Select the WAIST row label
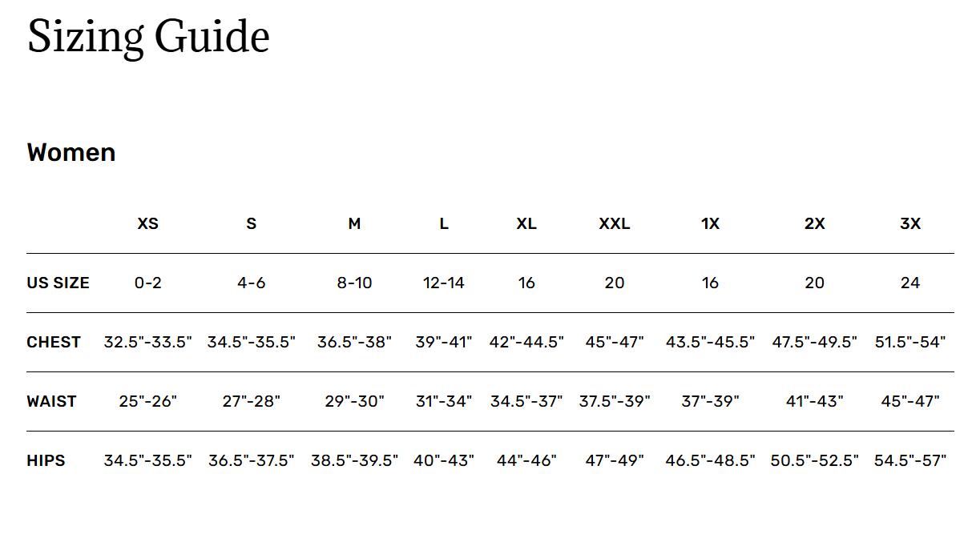The height and width of the screenshot is (546, 980). click(x=51, y=401)
